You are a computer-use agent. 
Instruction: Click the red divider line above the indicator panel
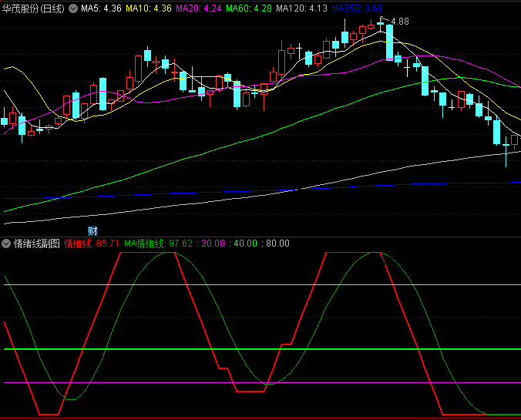pyautogui.click(x=260, y=237)
